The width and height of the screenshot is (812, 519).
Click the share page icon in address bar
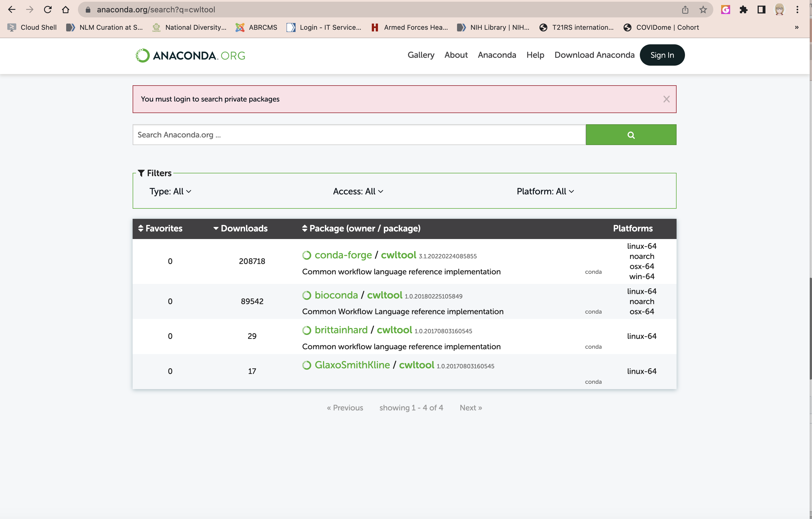point(685,10)
